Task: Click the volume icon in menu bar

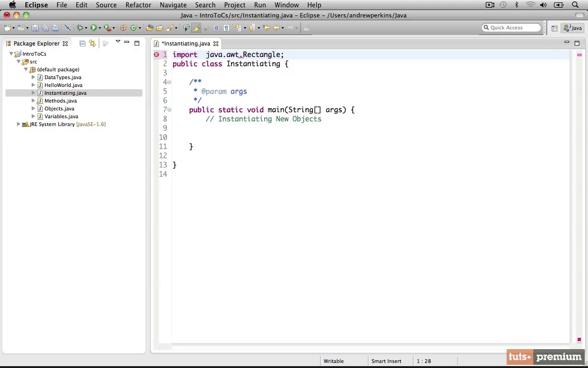Action: (543, 5)
